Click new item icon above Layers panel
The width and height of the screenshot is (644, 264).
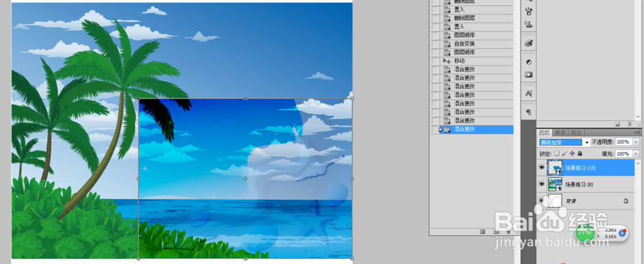pyautogui.click(x=617, y=124)
